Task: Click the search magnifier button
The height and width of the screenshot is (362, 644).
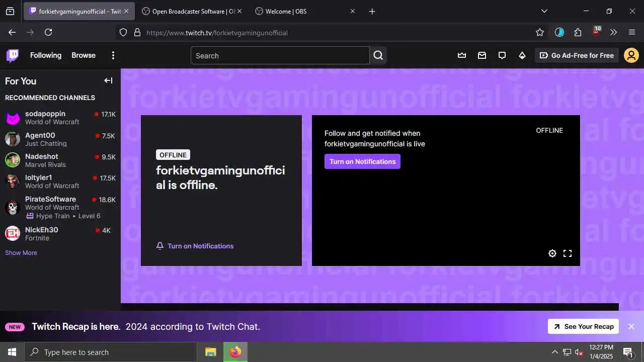Action: (x=378, y=55)
